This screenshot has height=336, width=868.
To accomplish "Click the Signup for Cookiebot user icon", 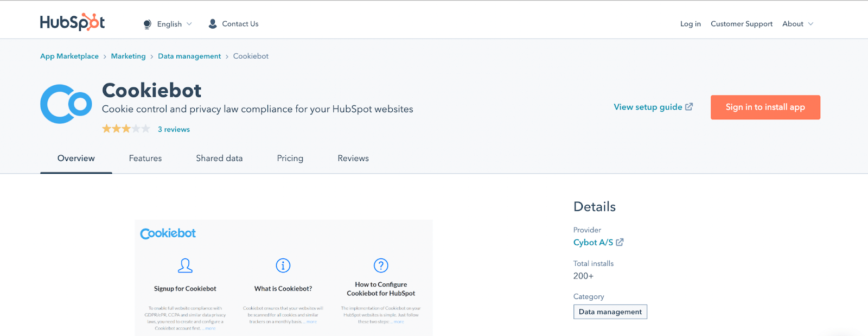I will [x=185, y=265].
